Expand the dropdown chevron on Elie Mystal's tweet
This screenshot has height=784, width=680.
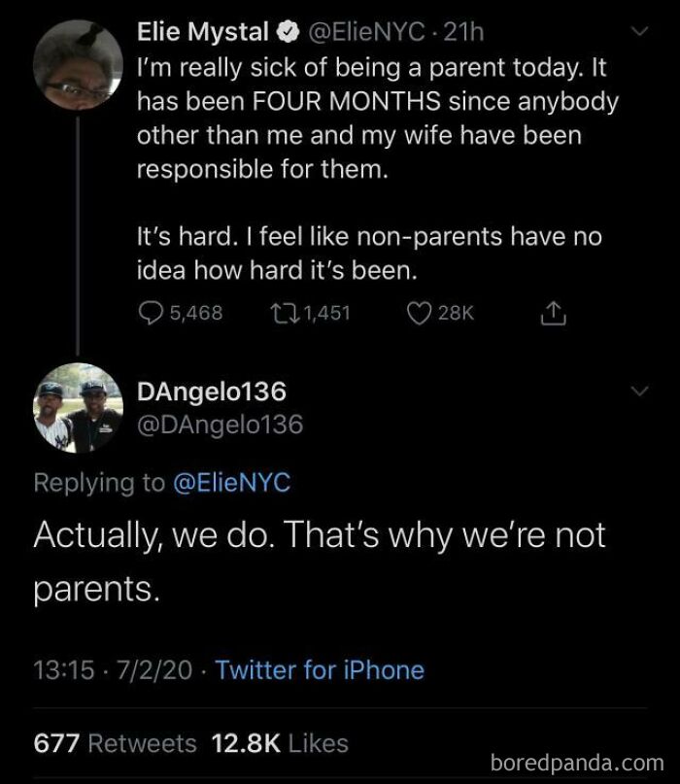point(640,29)
